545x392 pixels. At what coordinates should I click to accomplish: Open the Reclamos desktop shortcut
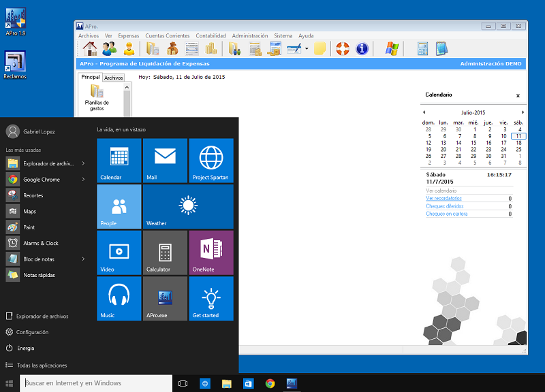[x=15, y=65]
